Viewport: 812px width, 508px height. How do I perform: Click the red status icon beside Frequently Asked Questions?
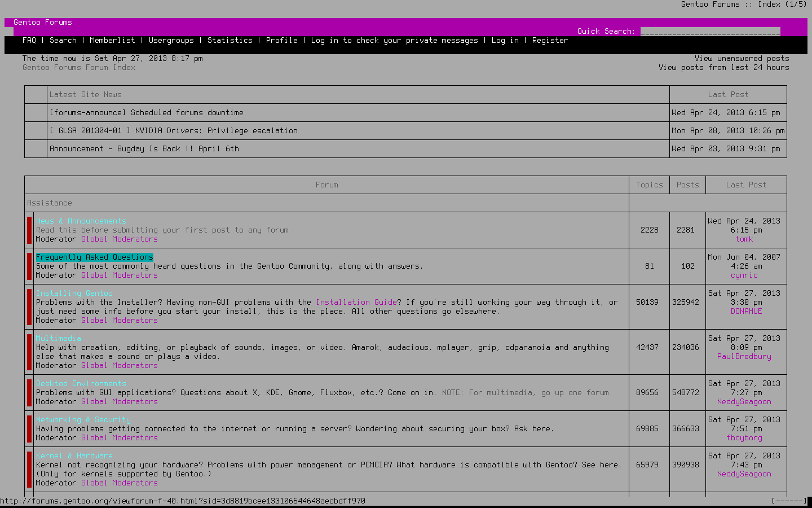pyautogui.click(x=29, y=266)
